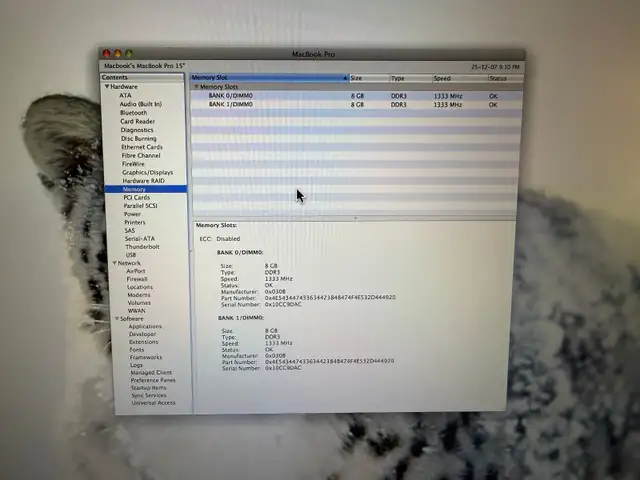This screenshot has height=480, width=640.
Task: Open Volumes under Network
Action: click(x=139, y=303)
